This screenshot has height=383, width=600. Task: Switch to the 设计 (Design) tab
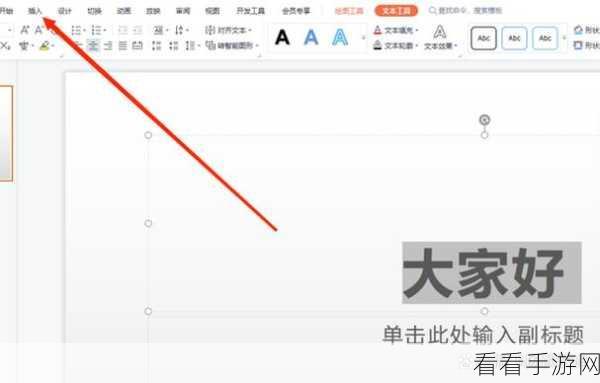pos(64,11)
